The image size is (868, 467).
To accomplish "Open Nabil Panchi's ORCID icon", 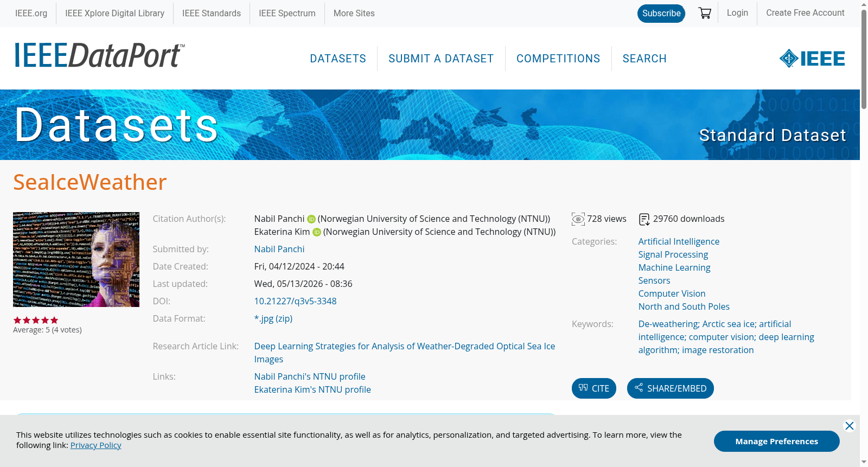I will (x=311, y=219).
